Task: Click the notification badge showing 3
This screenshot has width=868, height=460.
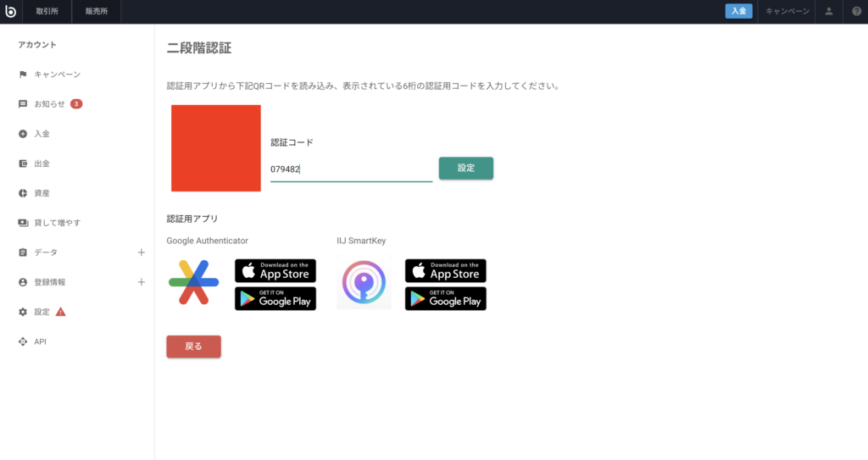Action: click(x=76, y=104)
